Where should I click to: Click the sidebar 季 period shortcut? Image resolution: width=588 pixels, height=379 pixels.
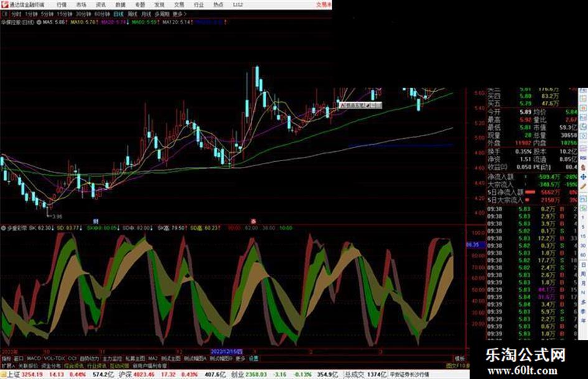coord(583,312)
